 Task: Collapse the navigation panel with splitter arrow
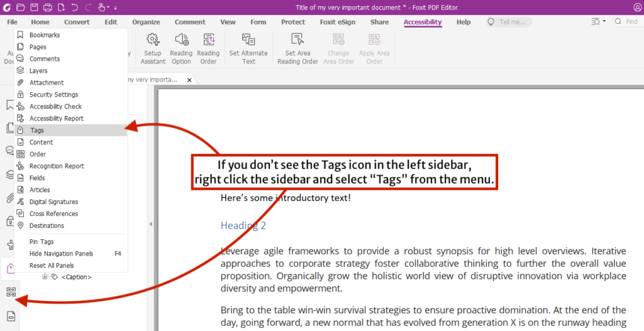coord(150,224)
